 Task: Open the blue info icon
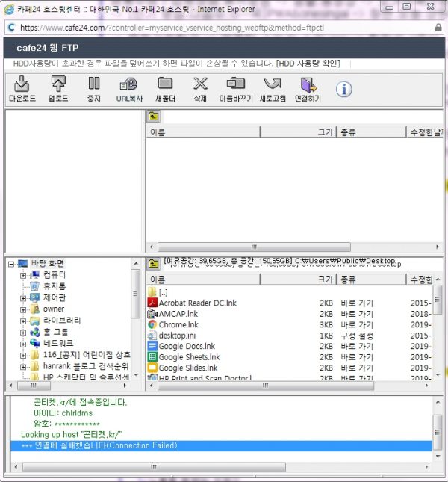pyautogui.click(x=343, y=90)
